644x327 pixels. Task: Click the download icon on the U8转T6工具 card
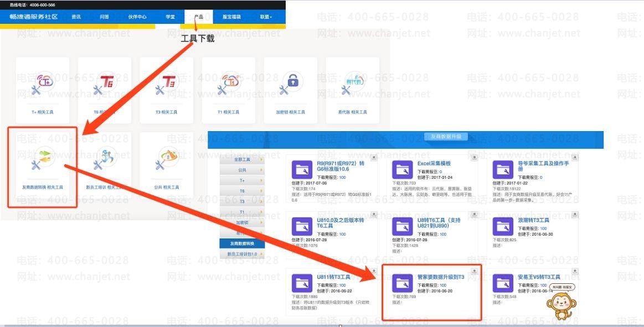[474, 214]
